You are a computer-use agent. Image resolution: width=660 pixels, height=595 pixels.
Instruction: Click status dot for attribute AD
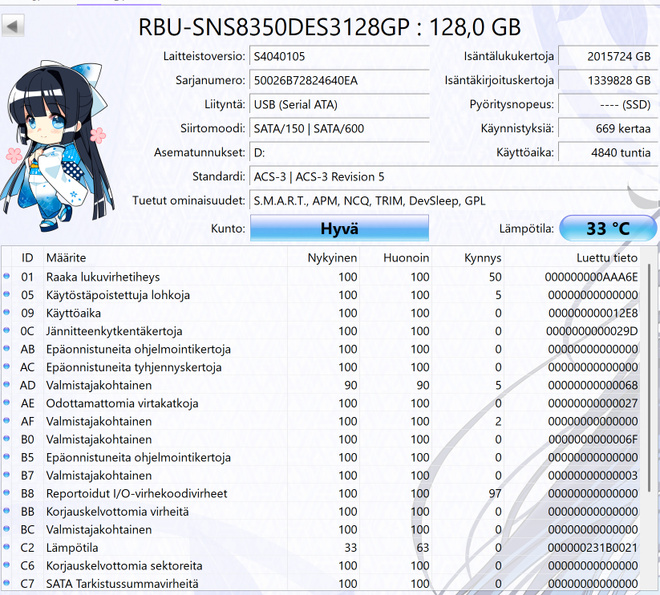[x=6, y=384]
